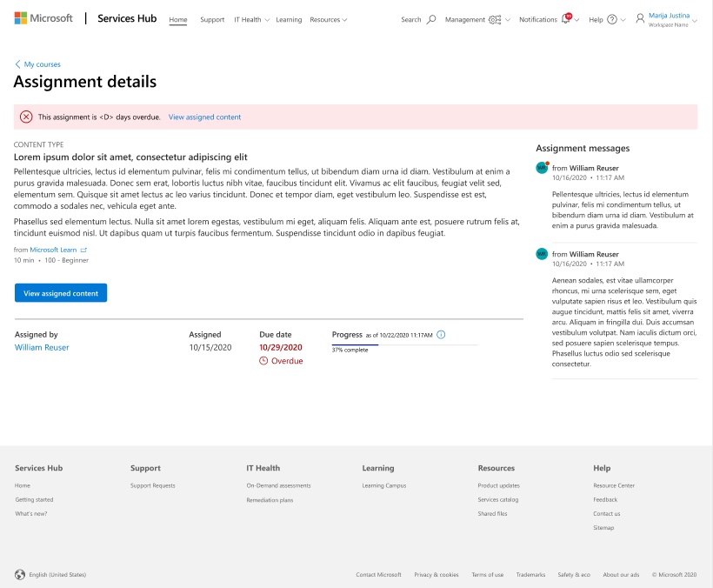Viewport: 713px width, 588px height.
Task: Go to the Support tab
Action: (212, 19)
